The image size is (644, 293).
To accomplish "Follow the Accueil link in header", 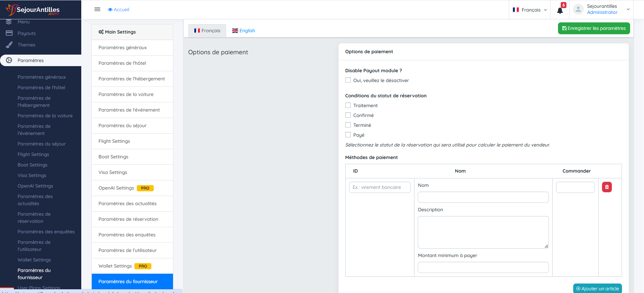I will click(x=119, y=9).
